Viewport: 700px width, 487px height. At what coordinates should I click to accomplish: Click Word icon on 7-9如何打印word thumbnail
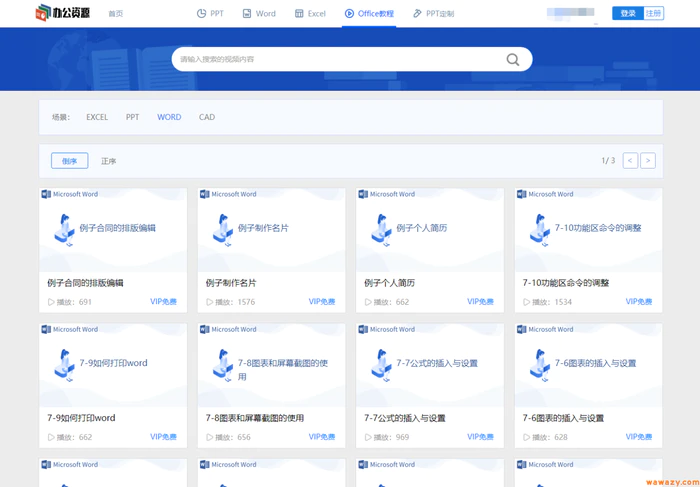(x=46, y=329)
